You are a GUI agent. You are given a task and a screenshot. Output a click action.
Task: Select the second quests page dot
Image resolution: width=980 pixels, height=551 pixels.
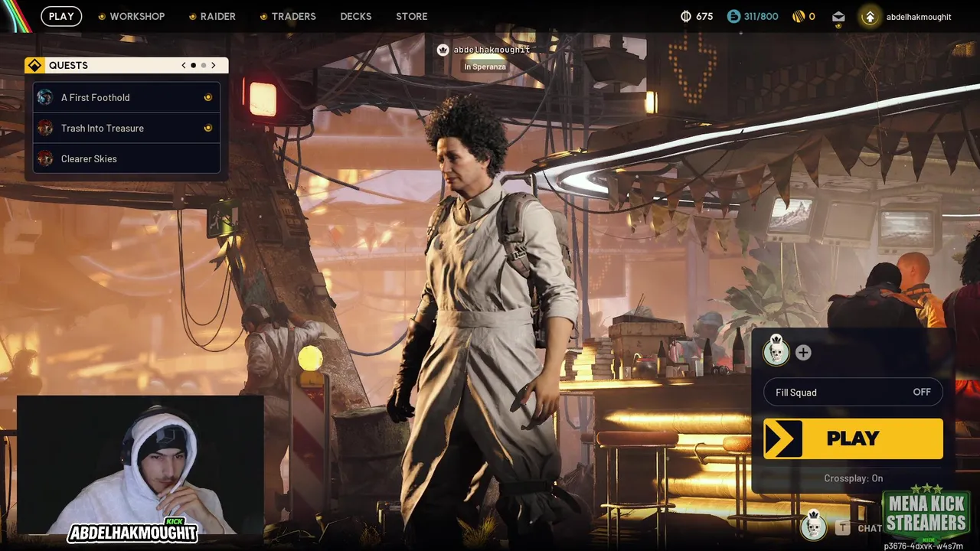203,65
